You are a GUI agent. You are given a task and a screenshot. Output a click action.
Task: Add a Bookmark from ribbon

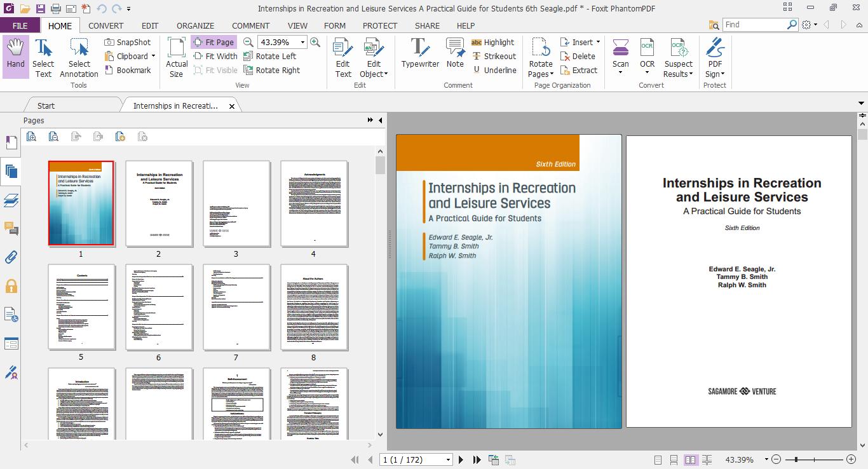128,70
